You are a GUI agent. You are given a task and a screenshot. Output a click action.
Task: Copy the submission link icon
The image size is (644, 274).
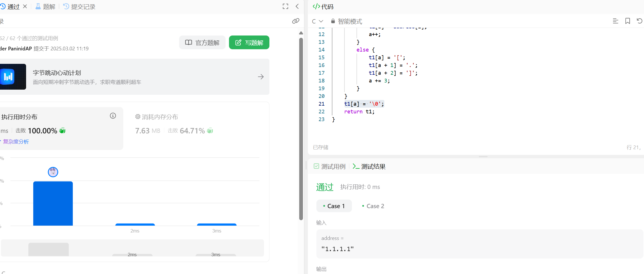coord(295,21)
